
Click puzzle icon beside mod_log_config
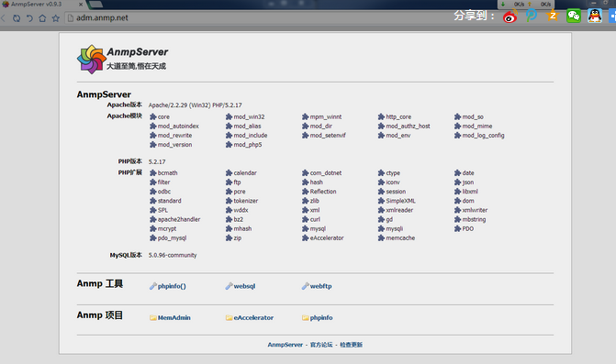[457, 136]
